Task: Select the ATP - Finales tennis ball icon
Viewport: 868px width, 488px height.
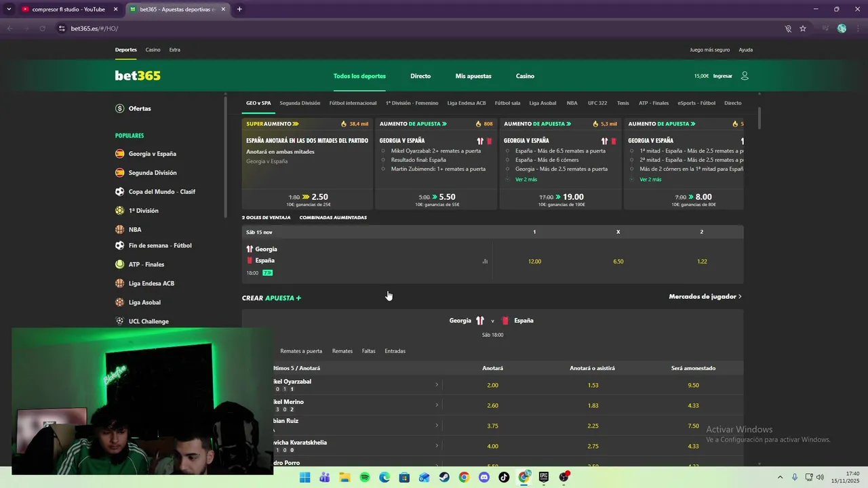Action: click(x=120, y=264)
